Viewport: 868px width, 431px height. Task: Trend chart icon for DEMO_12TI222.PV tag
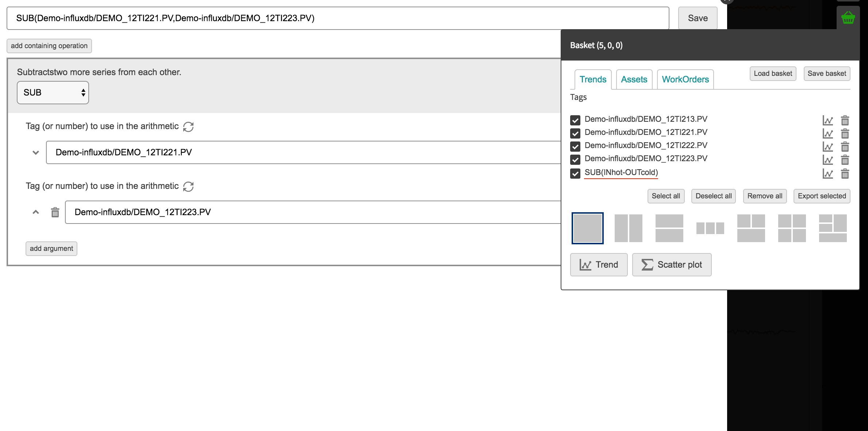click(827, 147)
